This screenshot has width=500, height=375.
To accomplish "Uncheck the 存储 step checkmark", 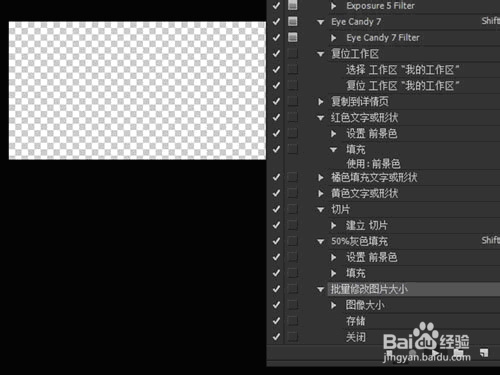I will click(276, 321).
